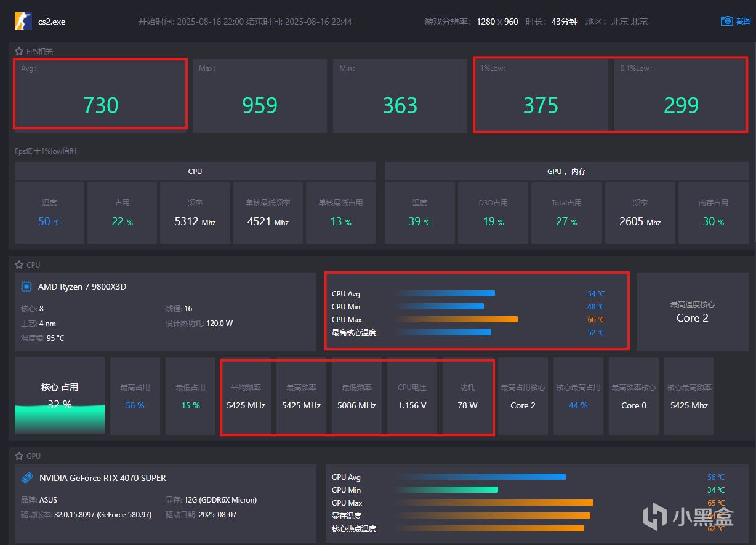Click the 核心 占用 32% usage graph
The width and height of the screenshot is (756, 545).
(x=60, y=396)
